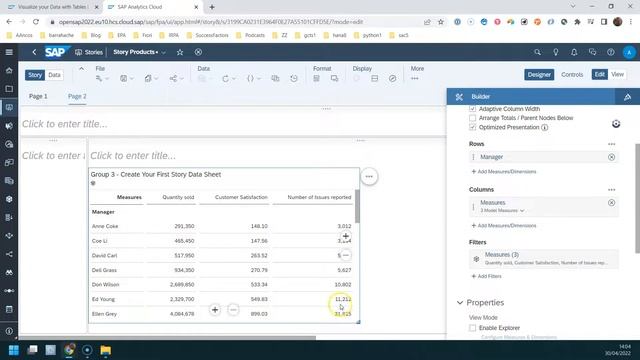
Task: Switch to Data mode toggle
Action: point(54,75)
